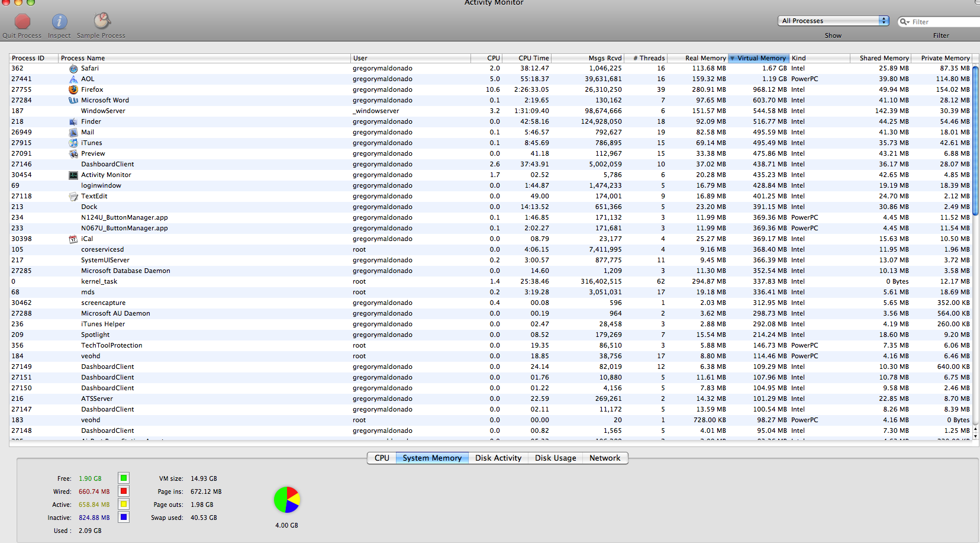Click the filter magnifying glass icon

(904, 22)
